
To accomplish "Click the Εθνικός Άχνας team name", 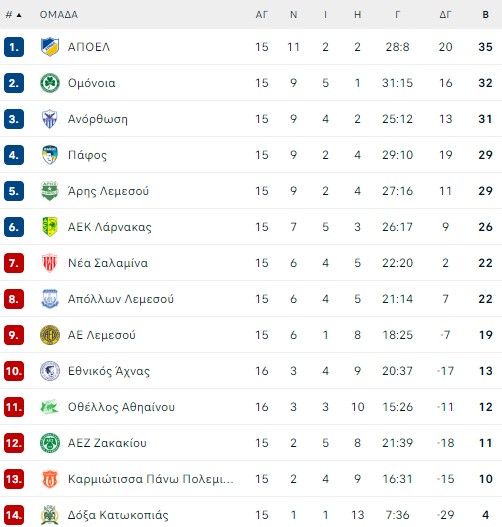I will 109,371.
